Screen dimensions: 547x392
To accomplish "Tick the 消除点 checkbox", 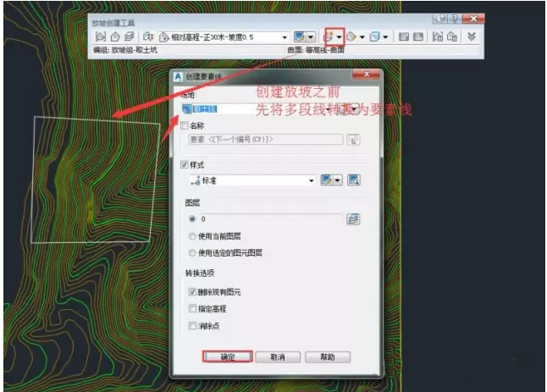I will pyautogui.click(x=193, y=326).
